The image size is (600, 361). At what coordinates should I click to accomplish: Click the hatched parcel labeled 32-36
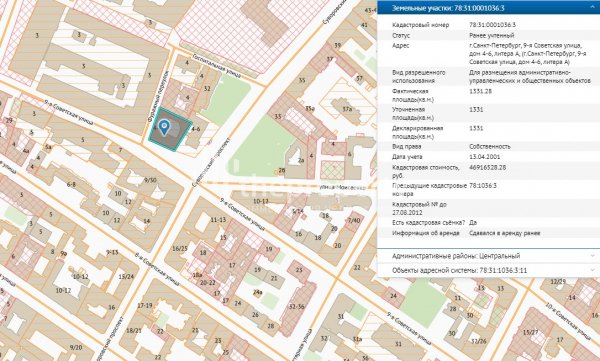(297, 306)
